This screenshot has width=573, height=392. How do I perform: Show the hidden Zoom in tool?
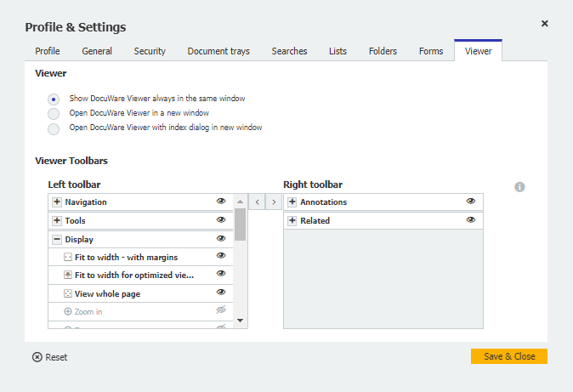[x=221, y=311]
